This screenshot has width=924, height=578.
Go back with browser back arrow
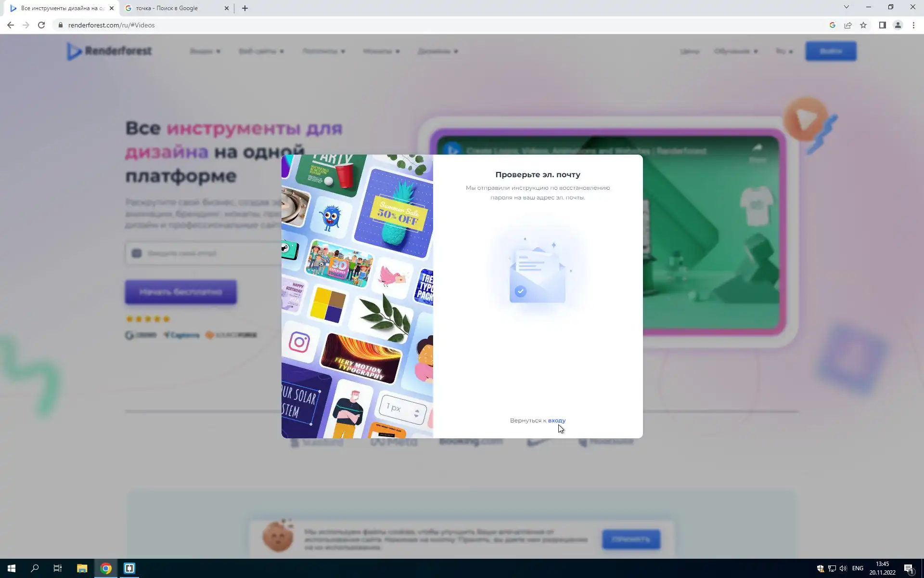(x=11, y=25)
